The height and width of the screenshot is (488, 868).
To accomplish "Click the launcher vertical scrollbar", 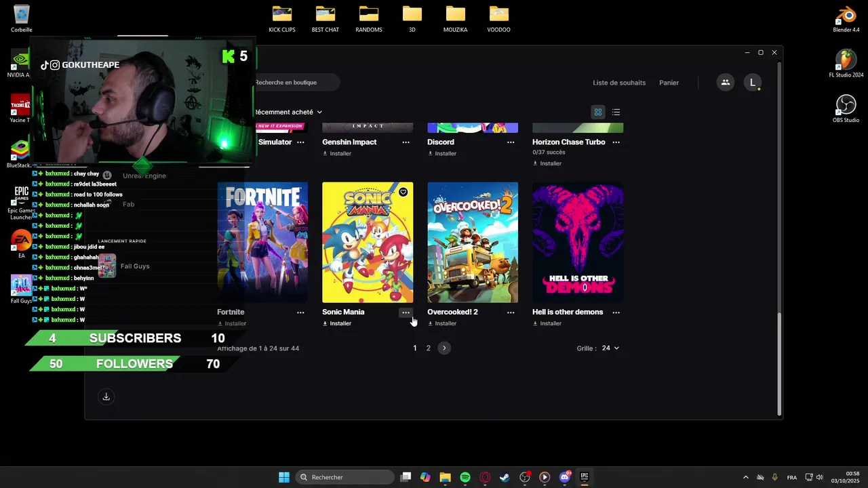I will 779,364.
